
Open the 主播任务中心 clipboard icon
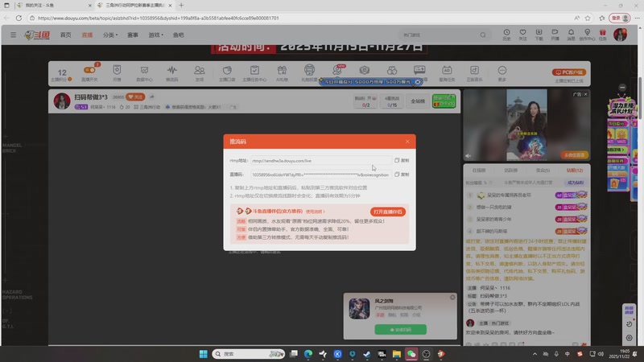coord(254,73)
